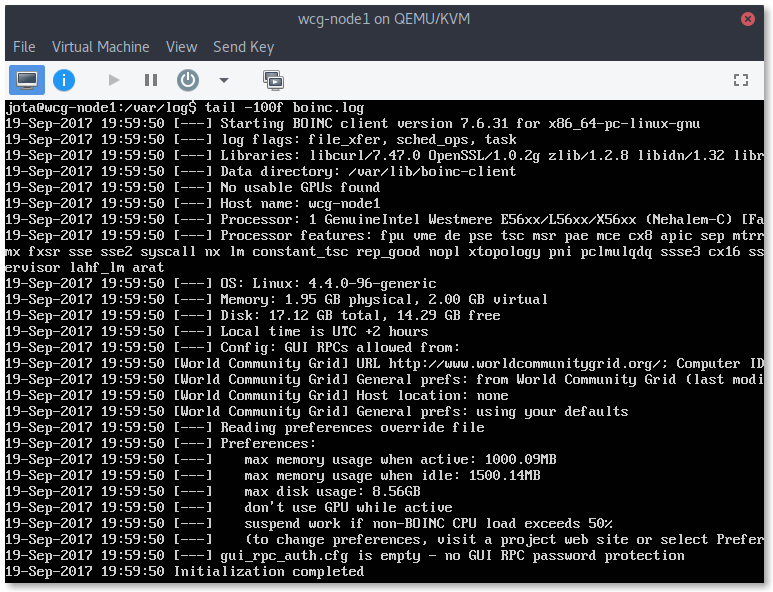The height and width of the screenshot is (592, 773).
Task: Click the 'Reading preferences override file' line
Action: 245,427
